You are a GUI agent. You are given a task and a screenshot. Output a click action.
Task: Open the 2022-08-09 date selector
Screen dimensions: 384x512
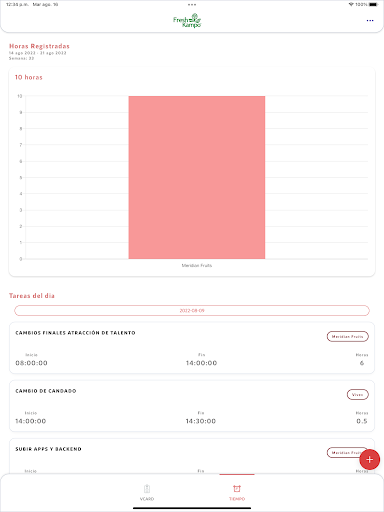pos(192,310)
